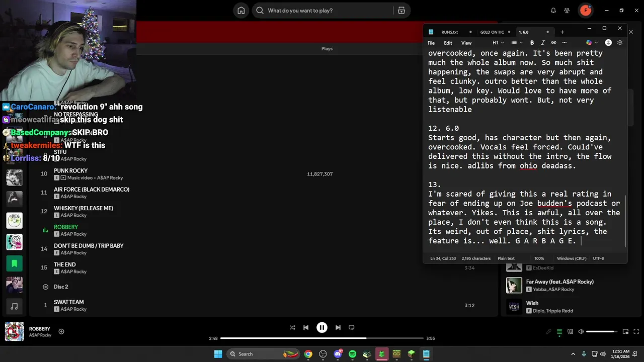Open A$AP Rocky link under ROBBERY row
The width and height of the screenshot is (644, 362).
click(x=73, y=234)
